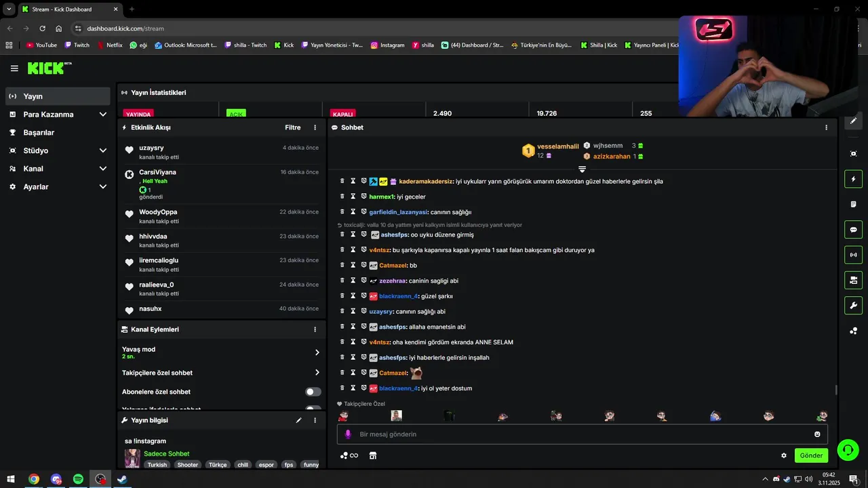This screenshot has width=868, height=488.
Task: Open Kanal Eylemleri three-dot menu
Action: [315, 329]
